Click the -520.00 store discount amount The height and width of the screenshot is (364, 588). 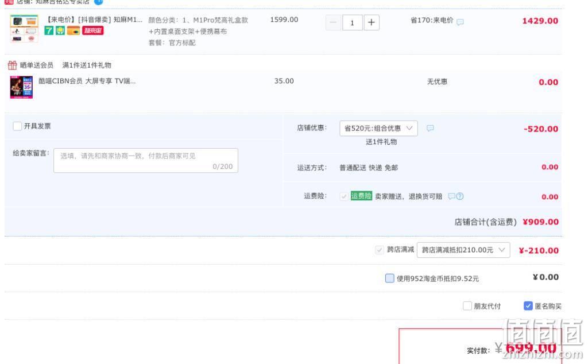541,129
